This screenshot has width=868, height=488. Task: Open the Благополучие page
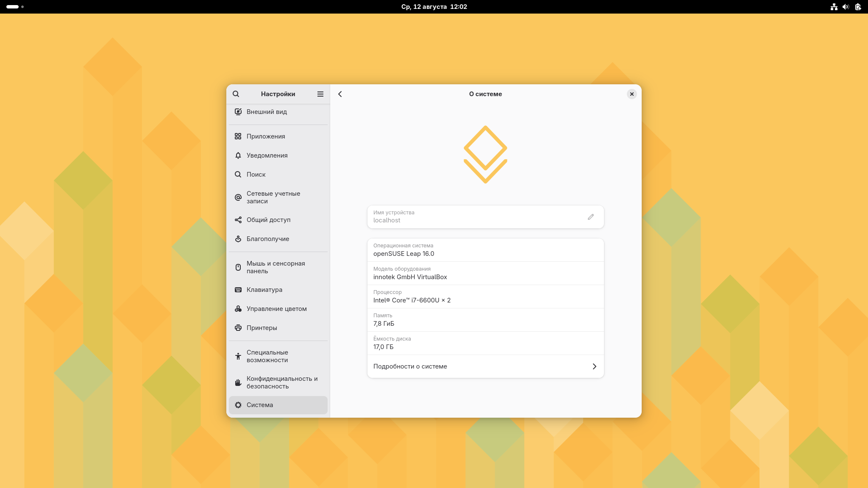pos(278,239)
